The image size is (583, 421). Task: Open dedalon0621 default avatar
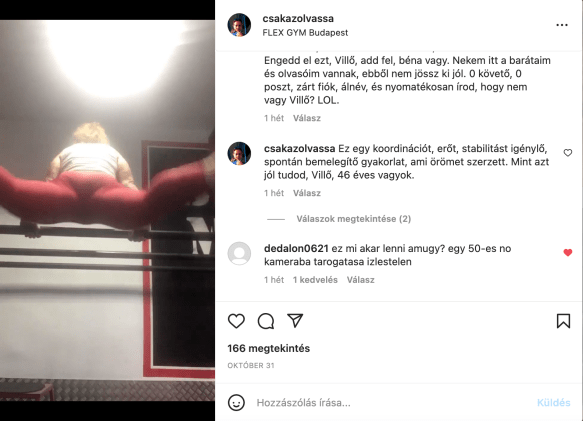(x=239, y=254)
